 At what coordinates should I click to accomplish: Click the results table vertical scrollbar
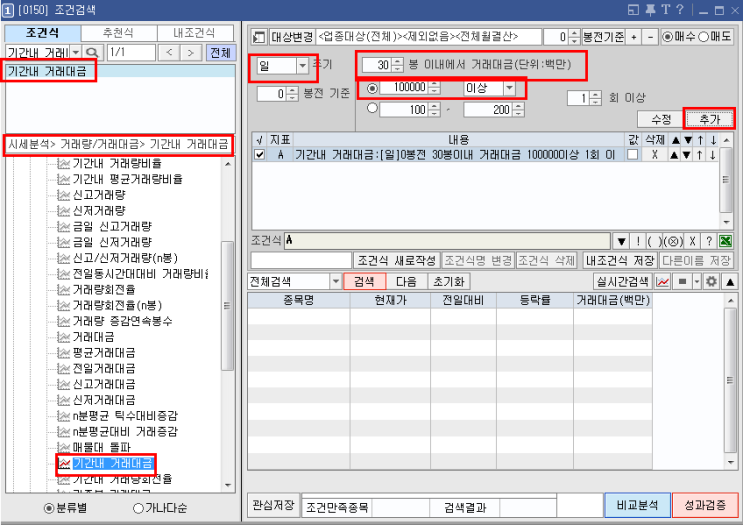730,381
